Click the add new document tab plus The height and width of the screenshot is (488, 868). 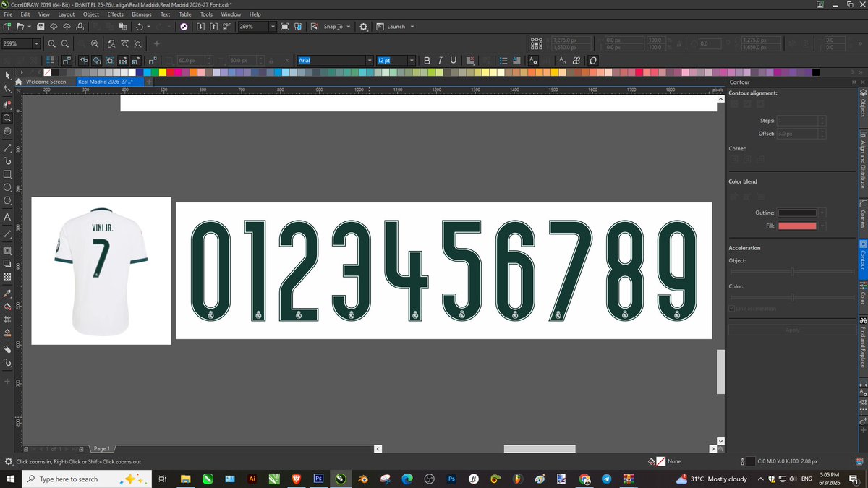149,82
